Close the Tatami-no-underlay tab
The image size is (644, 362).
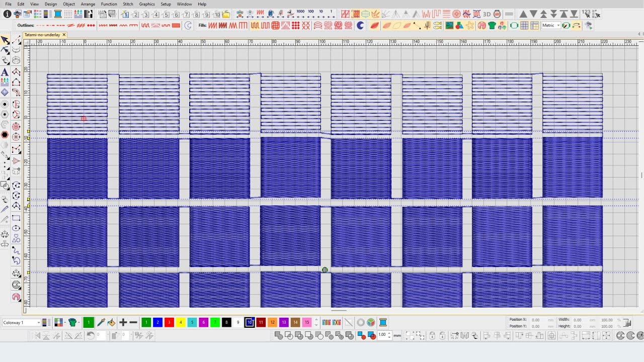[64, 35]
